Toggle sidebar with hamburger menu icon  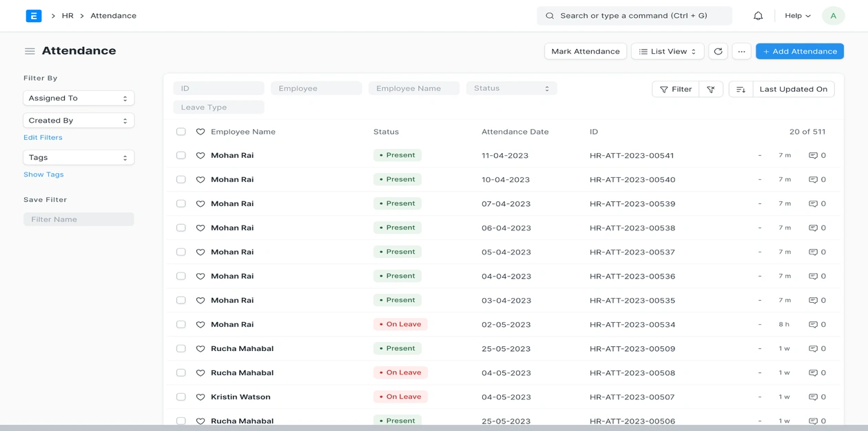point(30,51)
